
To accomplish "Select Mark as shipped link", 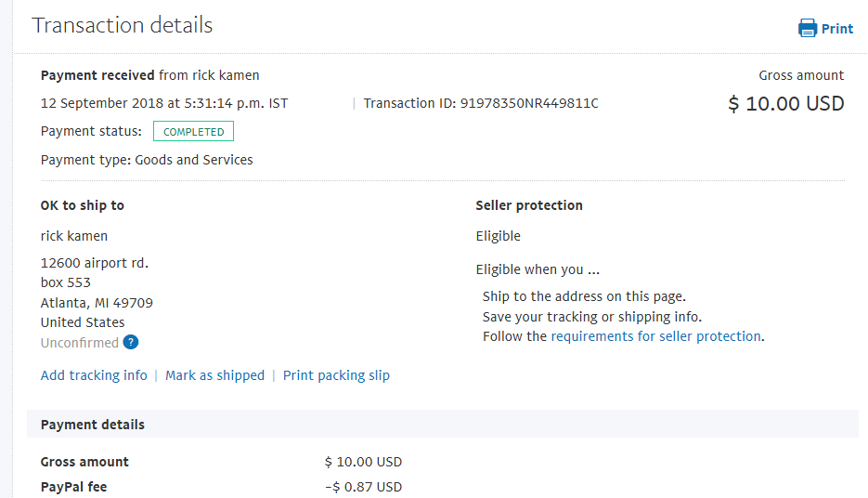I will (214, 375).
